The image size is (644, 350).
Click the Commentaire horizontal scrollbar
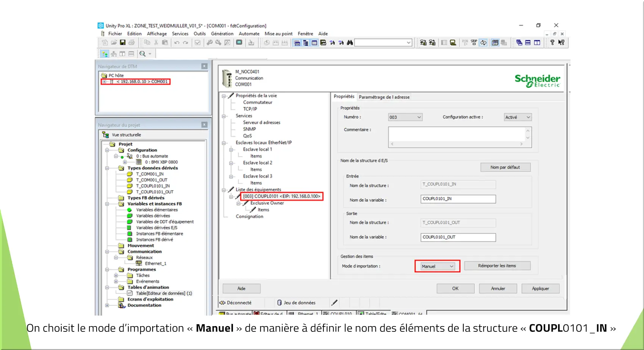coord(456,144)
